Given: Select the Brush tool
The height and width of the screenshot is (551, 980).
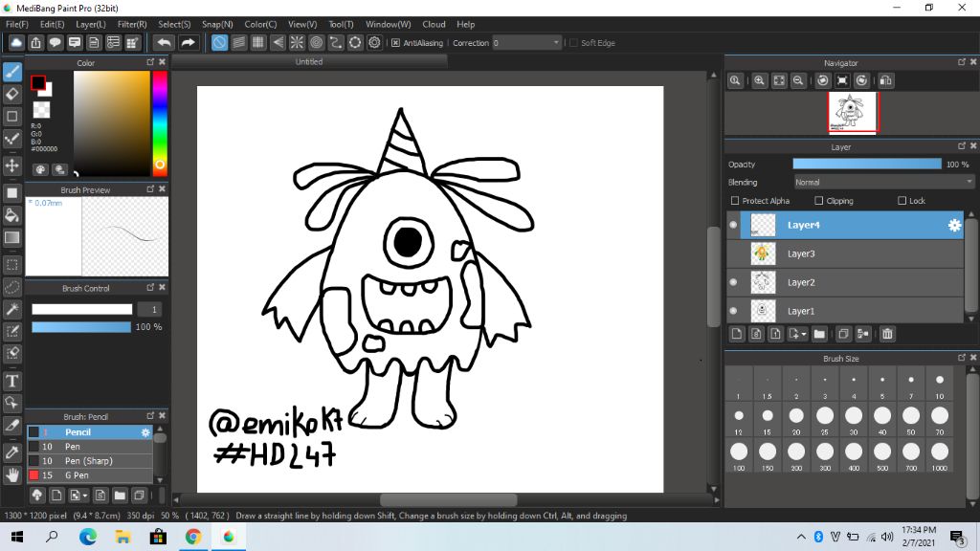Looking at the screenshot, I should point(11,72).
